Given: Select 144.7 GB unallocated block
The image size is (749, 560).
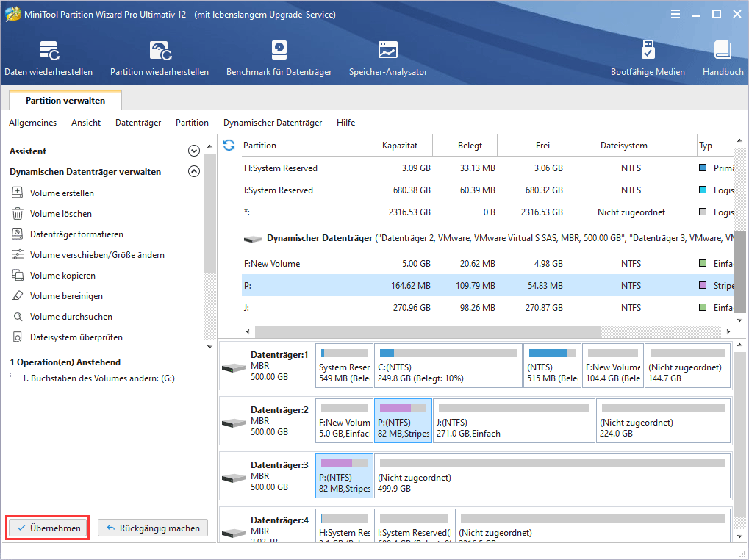Looking at the screenshot, I should point(688,366).
